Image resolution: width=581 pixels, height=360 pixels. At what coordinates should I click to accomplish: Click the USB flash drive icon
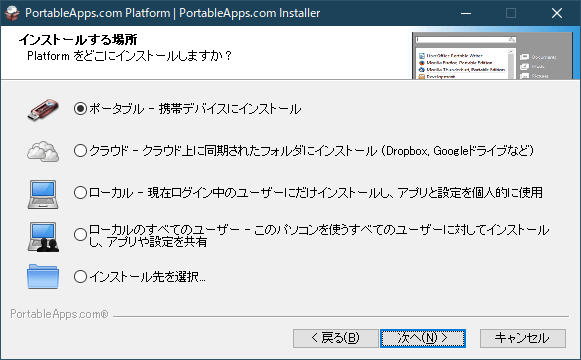pos(43,110)
